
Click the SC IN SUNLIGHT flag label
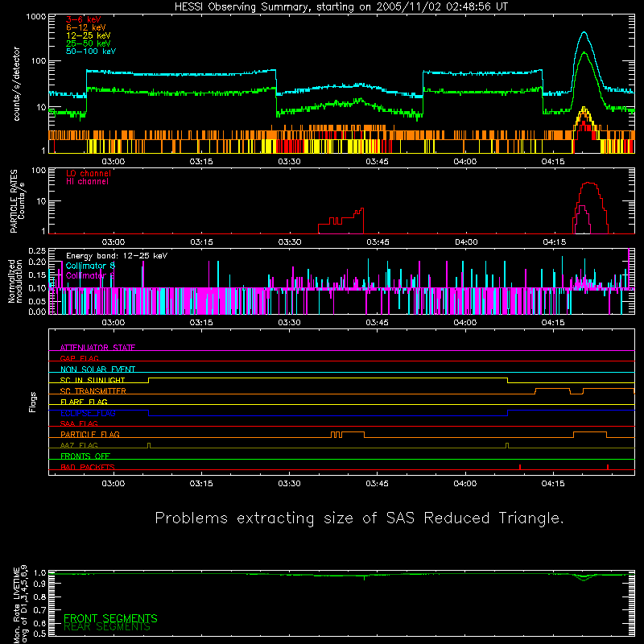[x=93, y=380]
